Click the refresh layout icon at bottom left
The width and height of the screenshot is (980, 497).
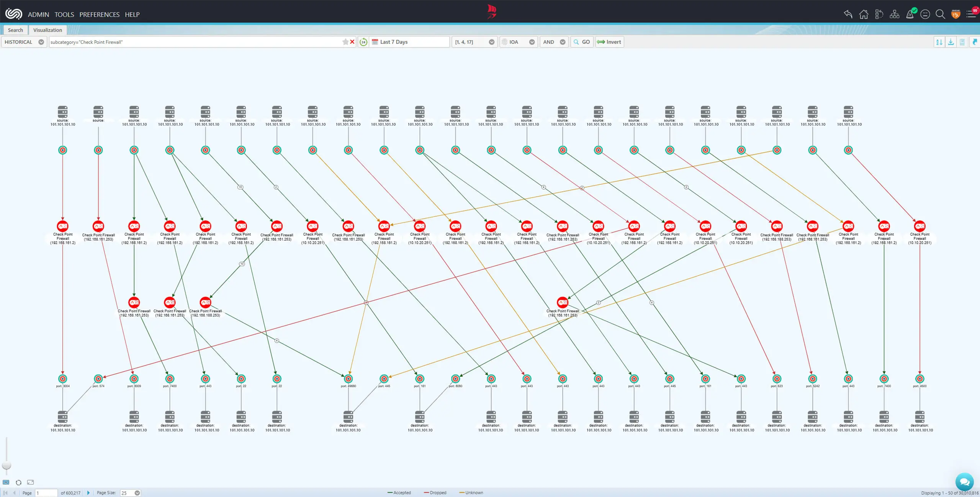pyautogui.click(x=18, y=482)
